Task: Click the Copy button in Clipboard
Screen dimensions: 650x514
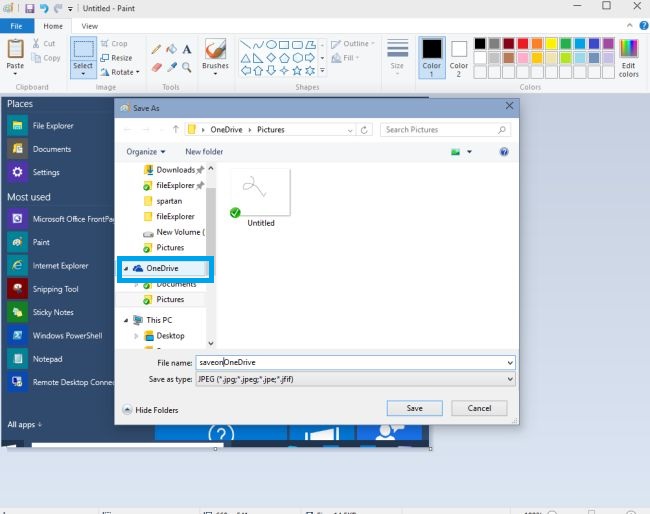Action: pos(46,58)
